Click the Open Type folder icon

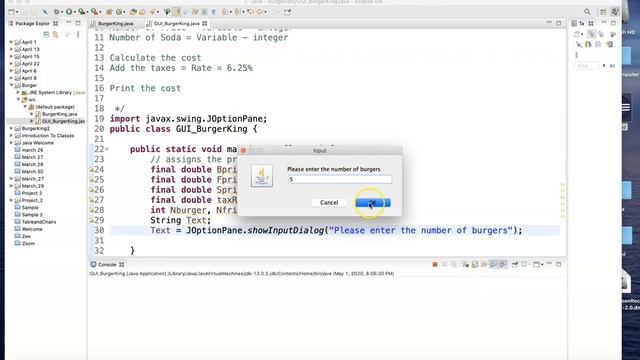pyautogui.click(x=133, y=12)
